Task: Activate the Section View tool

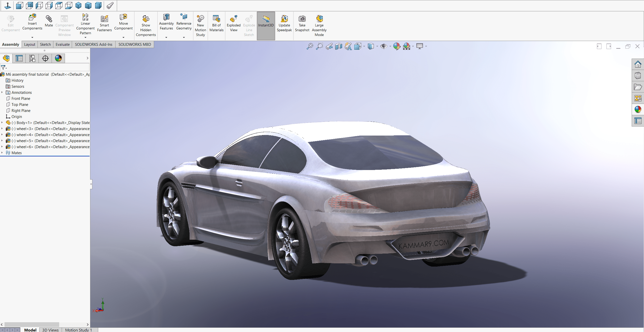Action: pos(338,46)
